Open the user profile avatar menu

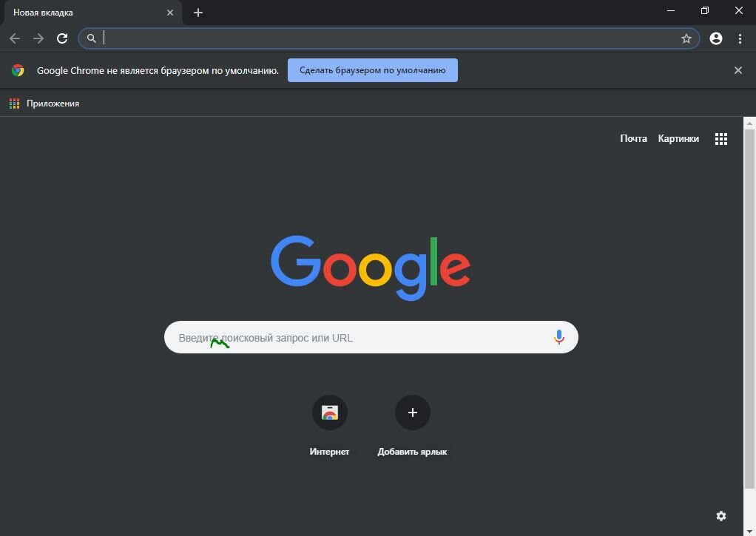(x=716, y=38)
